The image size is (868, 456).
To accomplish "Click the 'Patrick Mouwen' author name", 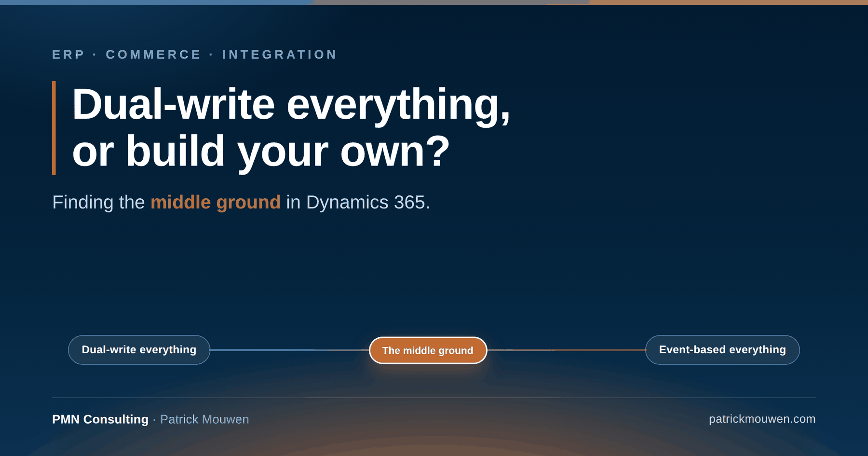I will tap(204, 419).
